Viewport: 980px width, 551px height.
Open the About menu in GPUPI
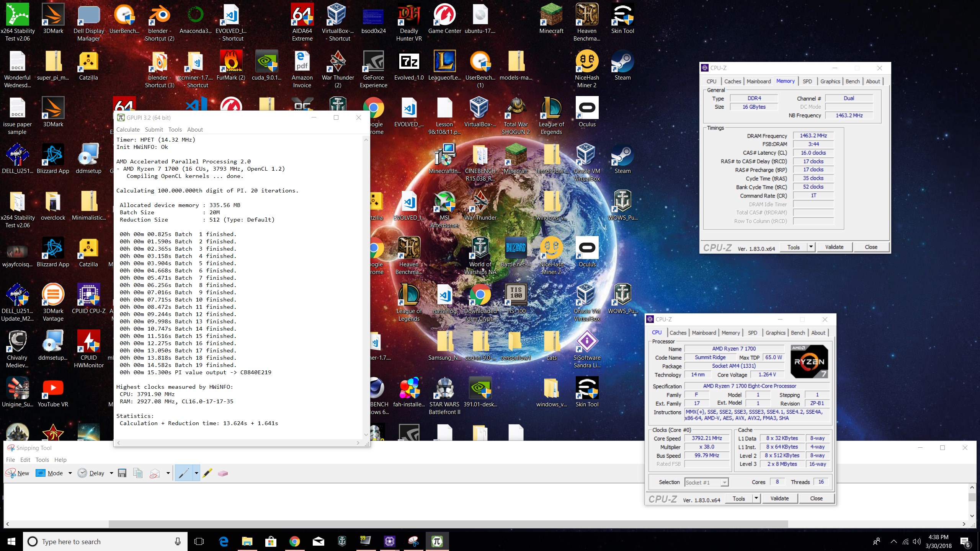(x=195, y=130)
